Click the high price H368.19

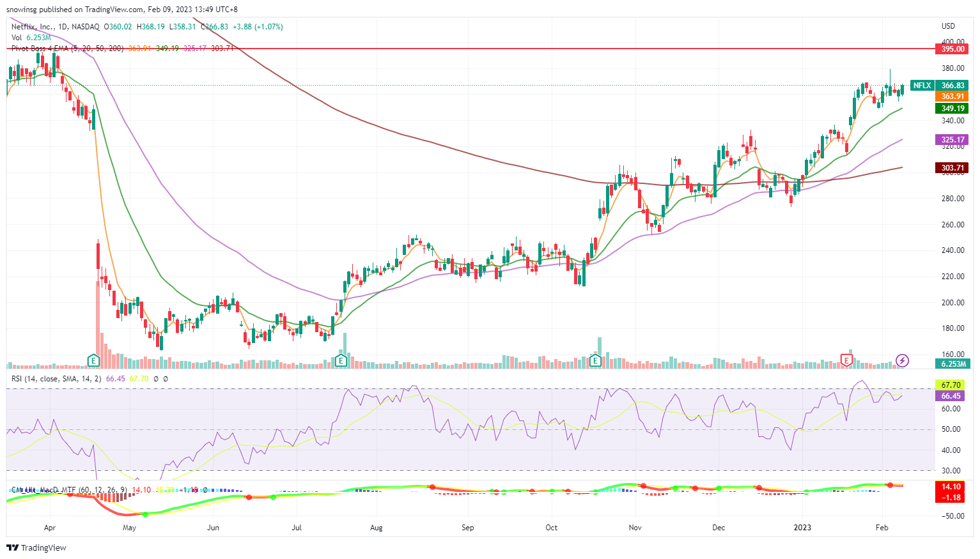[x=151, y=27]
